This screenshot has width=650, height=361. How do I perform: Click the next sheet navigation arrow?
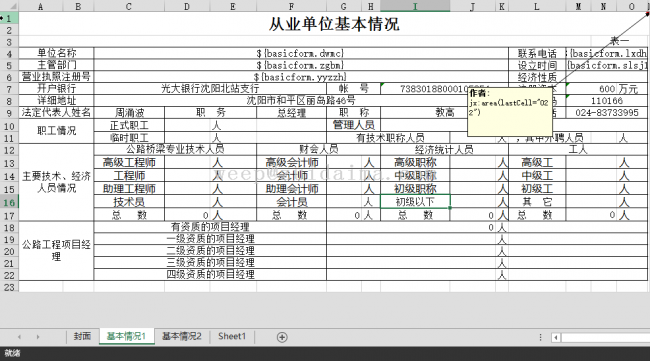pos(38,337)
